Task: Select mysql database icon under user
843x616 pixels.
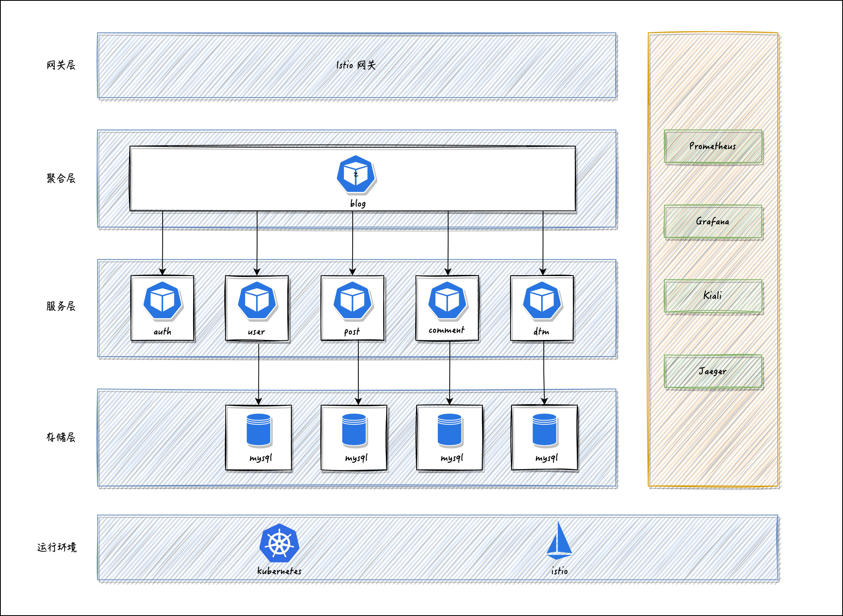Action: click(259, 430)
